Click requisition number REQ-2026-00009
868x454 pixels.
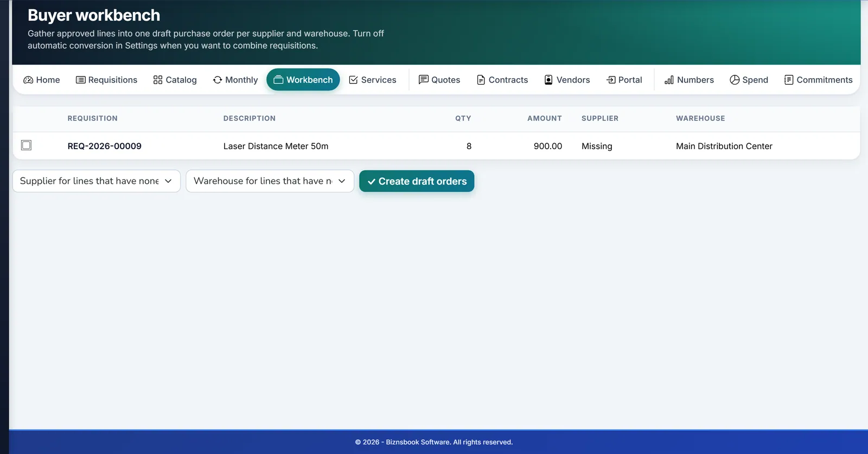coord(105,146)
